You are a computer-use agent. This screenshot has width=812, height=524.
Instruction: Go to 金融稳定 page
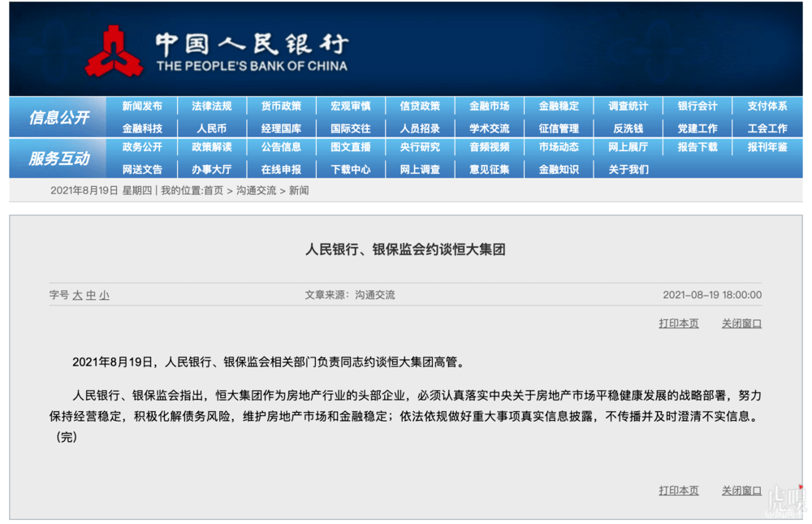coord(559,106)
